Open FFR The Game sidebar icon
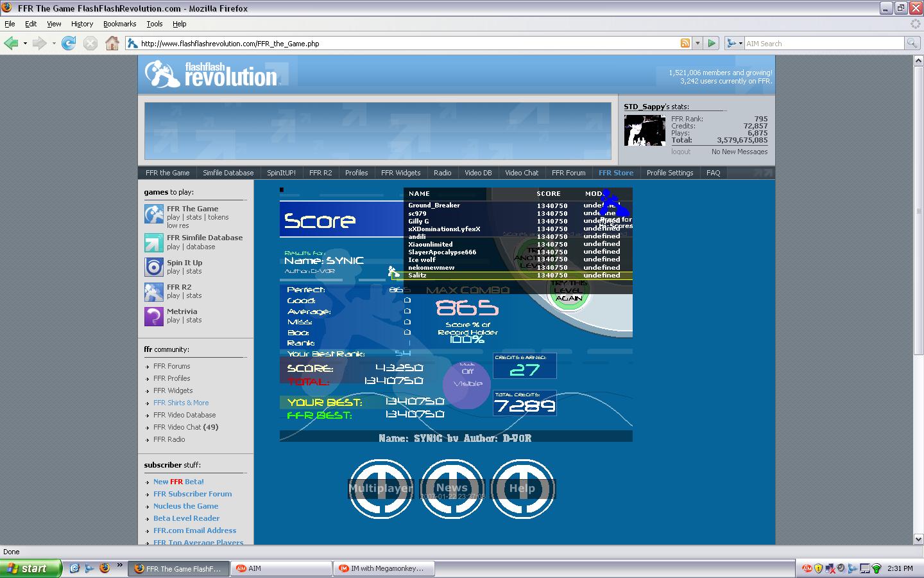Screen dimensions: 924x578 (x=154, y=213)
